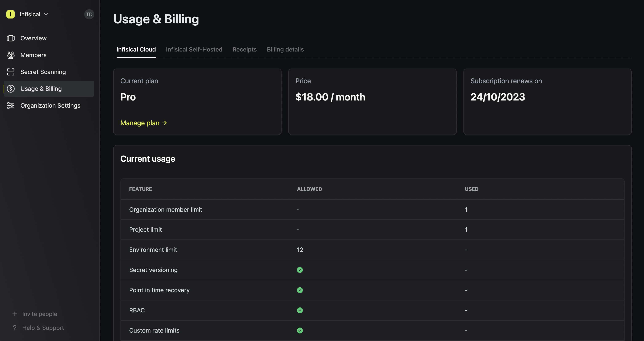Click green check for Custom rate limits
The height and width of the screenshot is (341, 644).
pos(300,330)
